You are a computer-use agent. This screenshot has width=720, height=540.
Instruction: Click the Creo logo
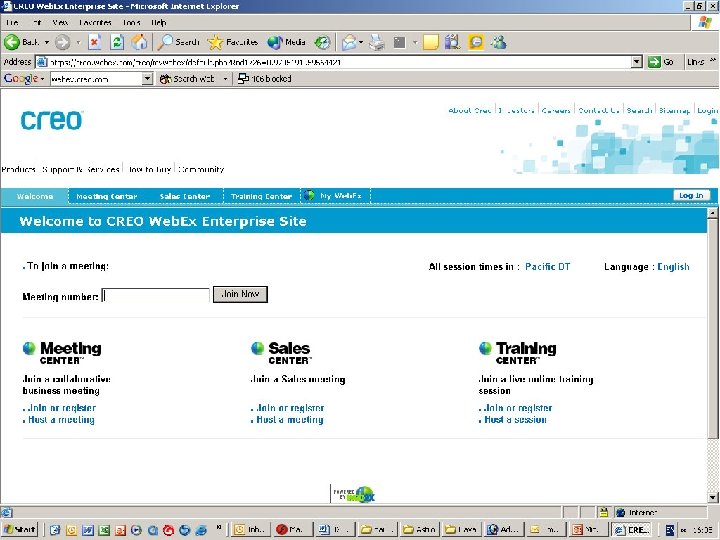[x=51, y=120]
